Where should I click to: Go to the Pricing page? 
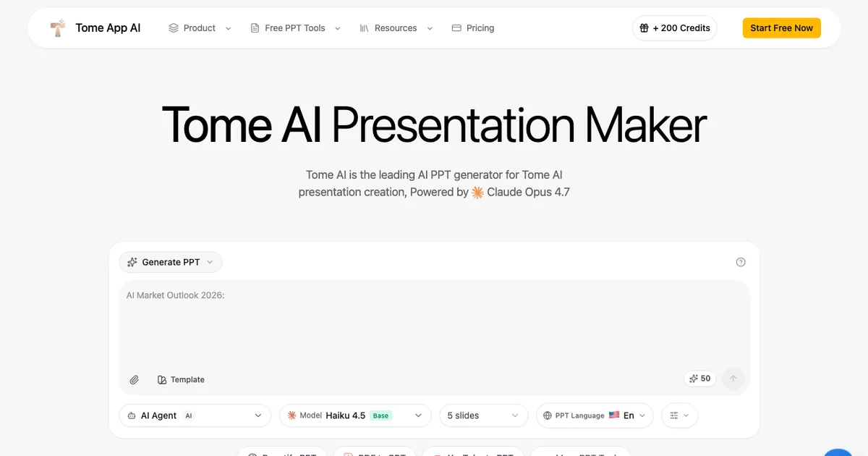point(473,28)
